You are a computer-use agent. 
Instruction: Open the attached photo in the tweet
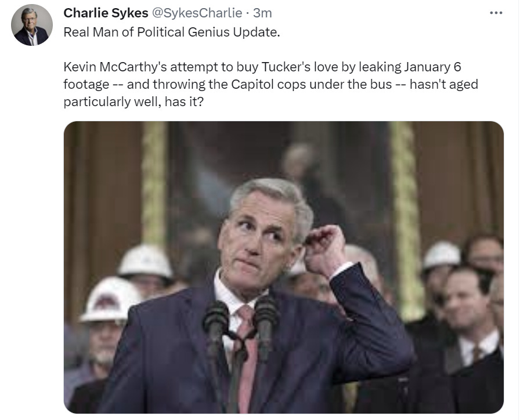pos(284,267)
